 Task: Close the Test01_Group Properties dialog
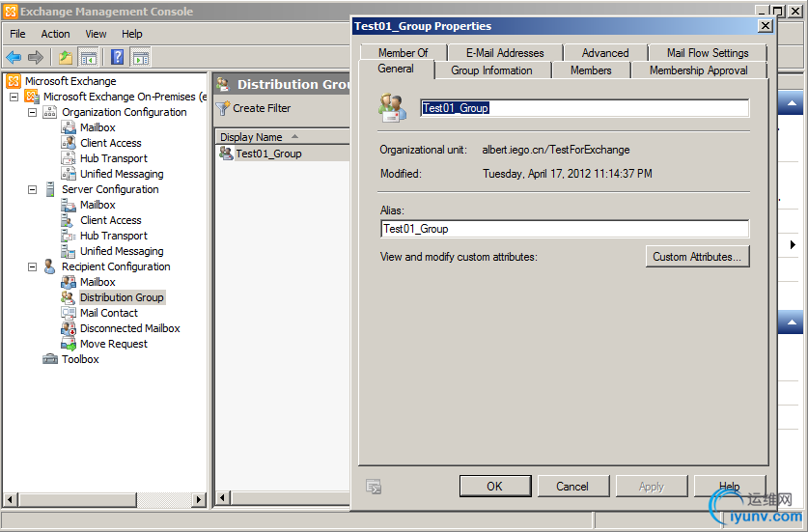coord(766,26)
